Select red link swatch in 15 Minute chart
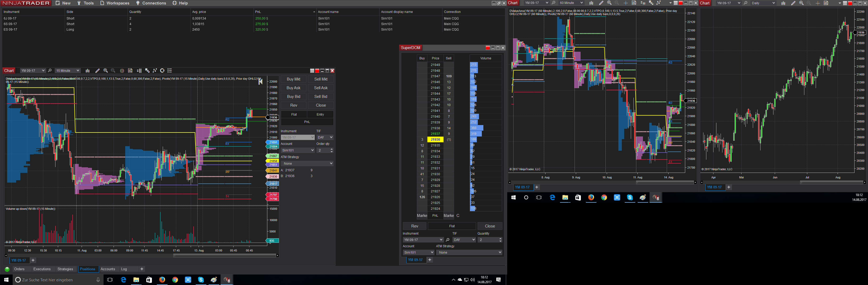The width and height of the screenshot is (868, 285). 317,71
